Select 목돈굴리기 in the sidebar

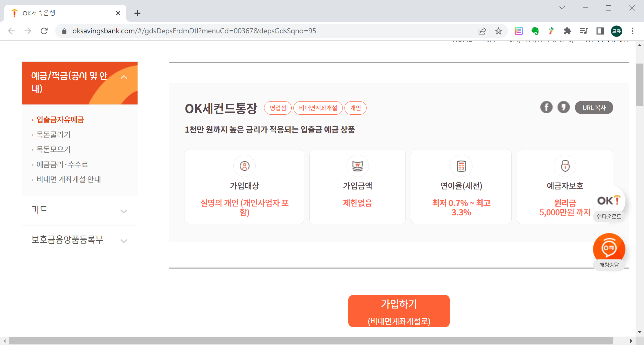tap(53, 135)
